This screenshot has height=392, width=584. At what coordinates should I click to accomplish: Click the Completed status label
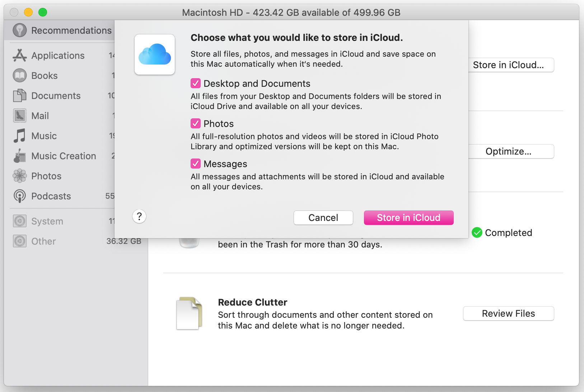coord(509,233)
